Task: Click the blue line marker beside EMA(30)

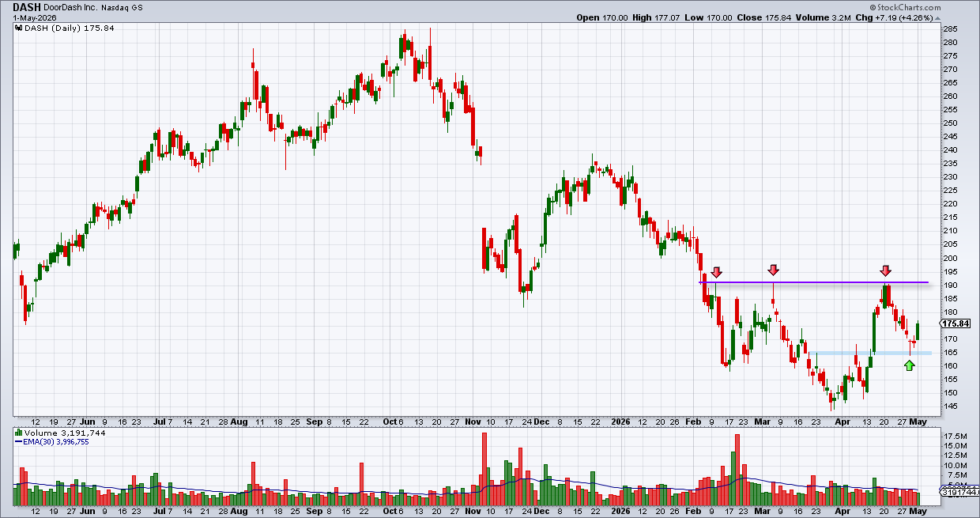Action: 18,441
